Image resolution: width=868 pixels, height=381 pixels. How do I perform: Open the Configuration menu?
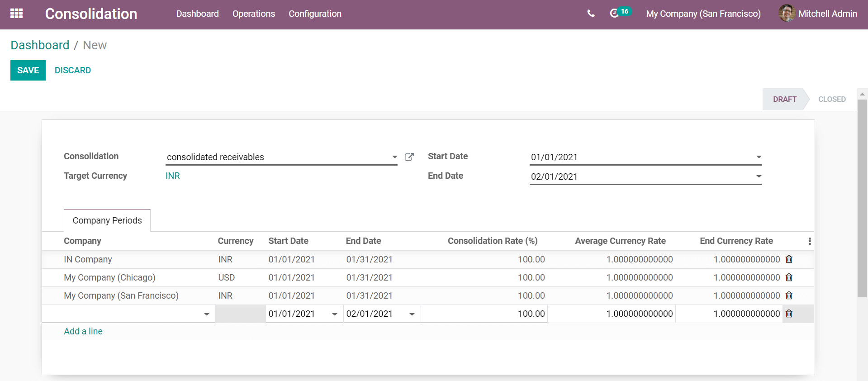[x=315, y=14]
